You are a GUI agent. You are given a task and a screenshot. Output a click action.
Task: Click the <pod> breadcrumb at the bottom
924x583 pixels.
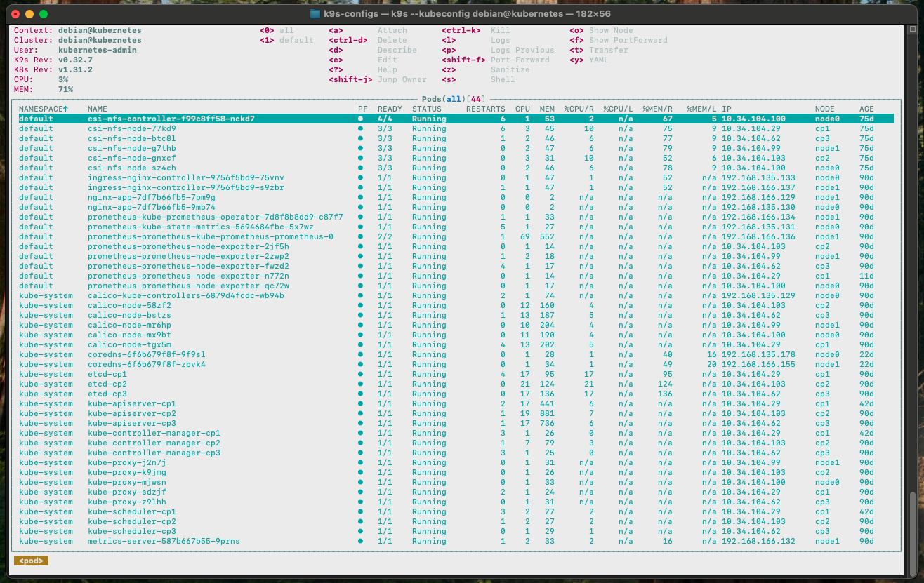(x=31, y=561)
